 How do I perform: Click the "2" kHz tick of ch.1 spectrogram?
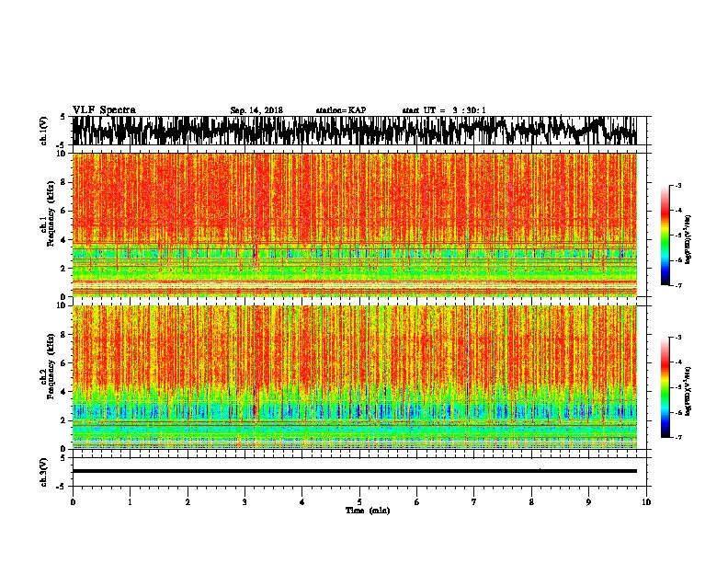pyautogui.click(x=63, y=269)
